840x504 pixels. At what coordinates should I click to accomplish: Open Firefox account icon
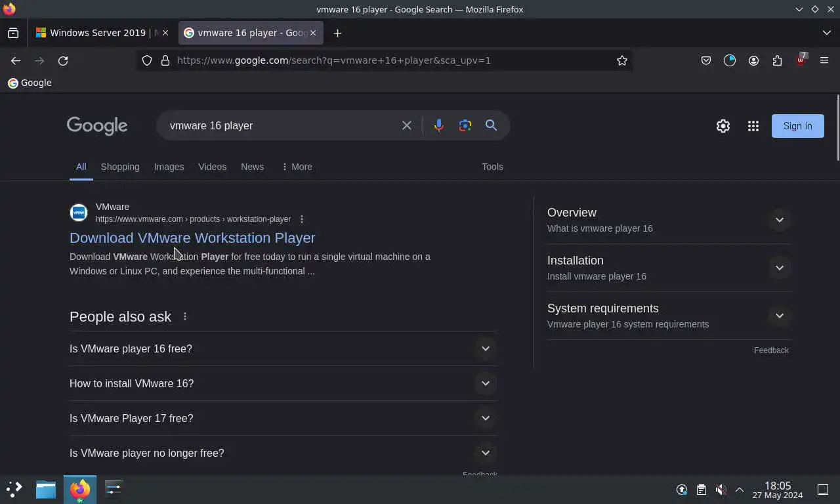point(753,60)
